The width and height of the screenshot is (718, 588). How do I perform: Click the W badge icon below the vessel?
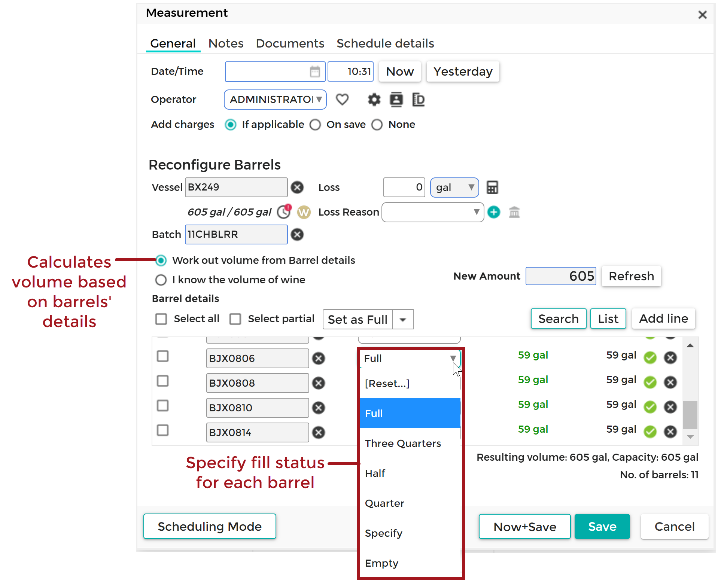(x=304, y=212)
